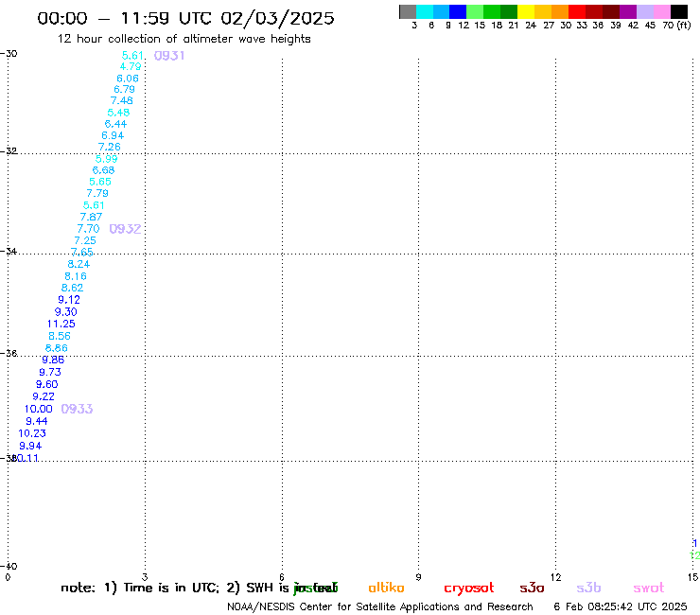Click the wave height value 4.79
This screenshot has height=615, width=700.
pyautogui.click(x=131, y=66)
